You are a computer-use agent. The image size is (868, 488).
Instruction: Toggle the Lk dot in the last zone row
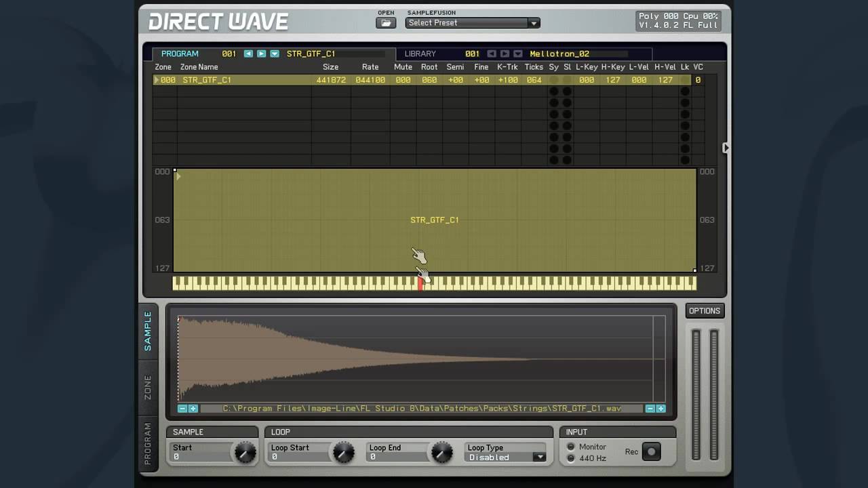685,161
